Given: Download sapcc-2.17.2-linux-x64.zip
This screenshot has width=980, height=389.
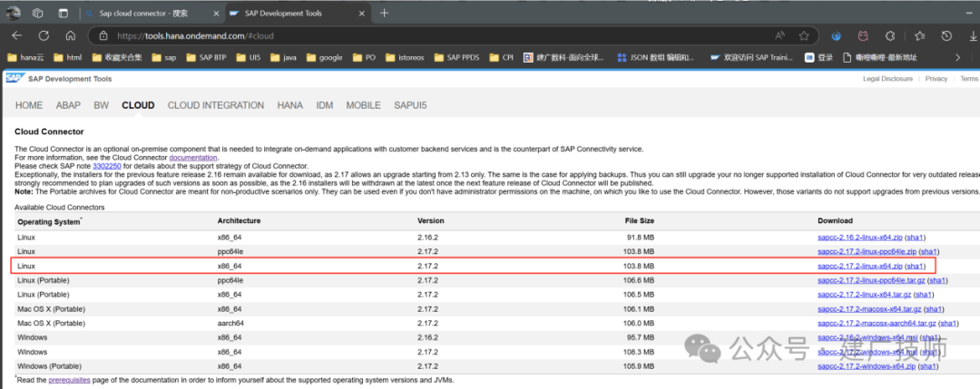Looking at the screenshot, I should 858,266.
